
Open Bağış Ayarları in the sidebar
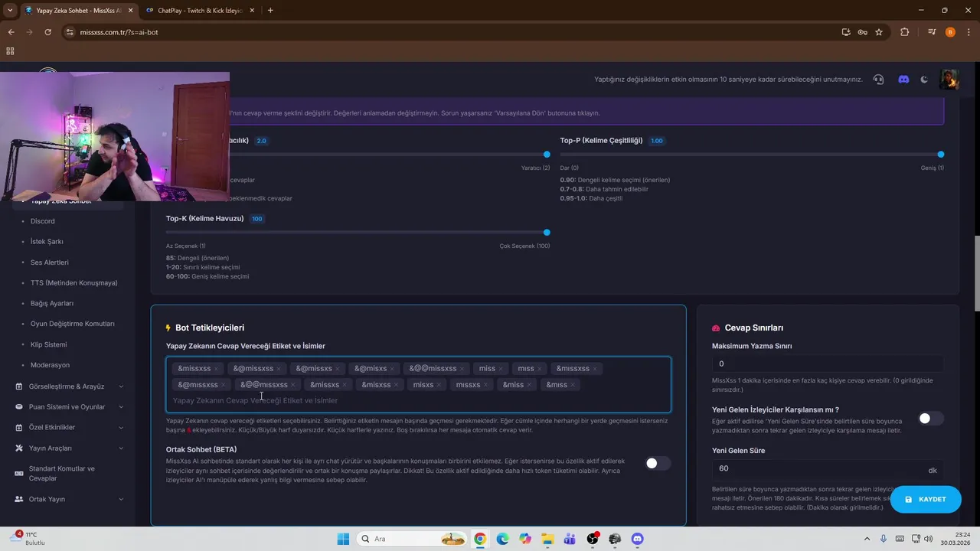coord(52,303)
